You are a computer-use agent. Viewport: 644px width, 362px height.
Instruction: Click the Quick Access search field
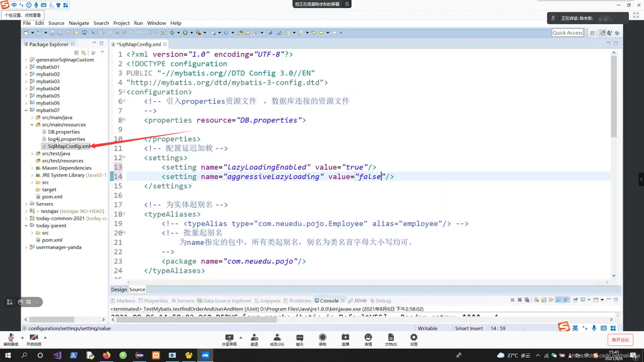point(568,33)
